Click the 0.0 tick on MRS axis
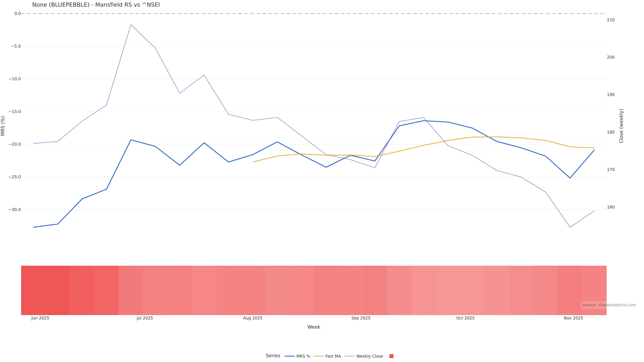This screenshot has width=644, height=362. click(17, 13)
